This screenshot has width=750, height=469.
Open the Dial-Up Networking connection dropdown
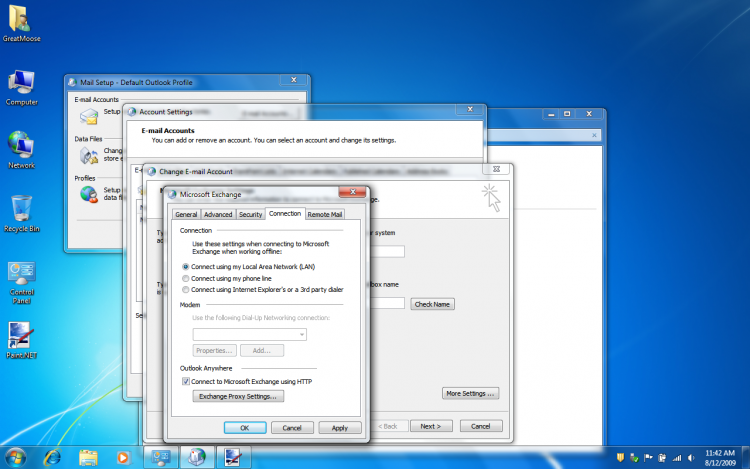[x=249, y=334]
